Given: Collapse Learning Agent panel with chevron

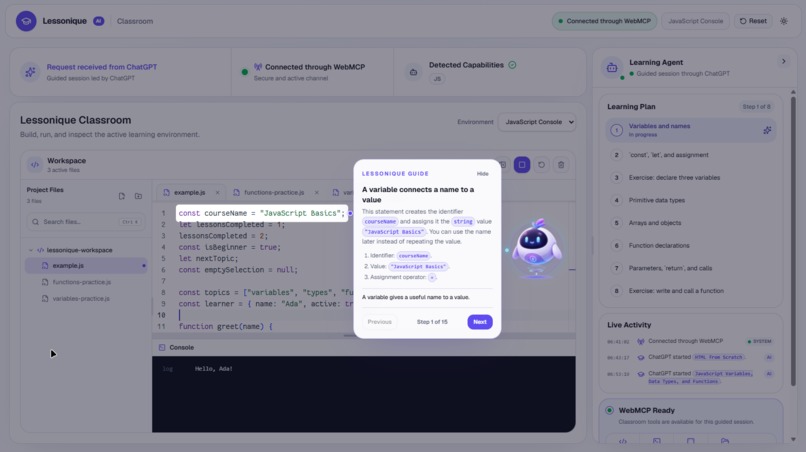Looking at the screenshot, I should tap(783, 61).
